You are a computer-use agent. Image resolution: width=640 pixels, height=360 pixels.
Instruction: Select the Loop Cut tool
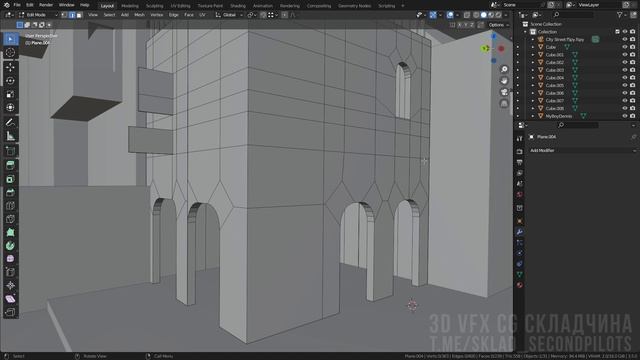tap(10, 206)
